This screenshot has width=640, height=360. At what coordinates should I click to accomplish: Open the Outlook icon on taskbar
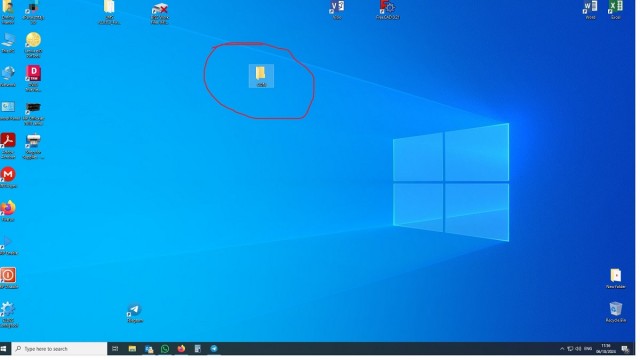click(x=149, y=349)
